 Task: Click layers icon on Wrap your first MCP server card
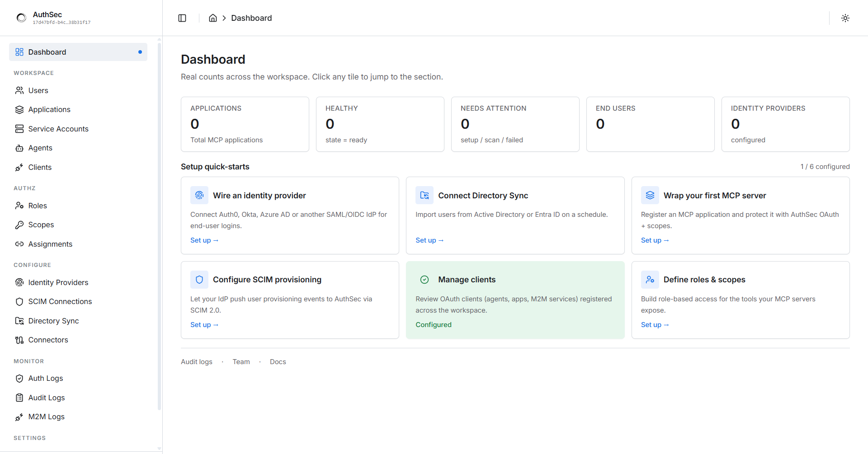click(x=650, y=195)
